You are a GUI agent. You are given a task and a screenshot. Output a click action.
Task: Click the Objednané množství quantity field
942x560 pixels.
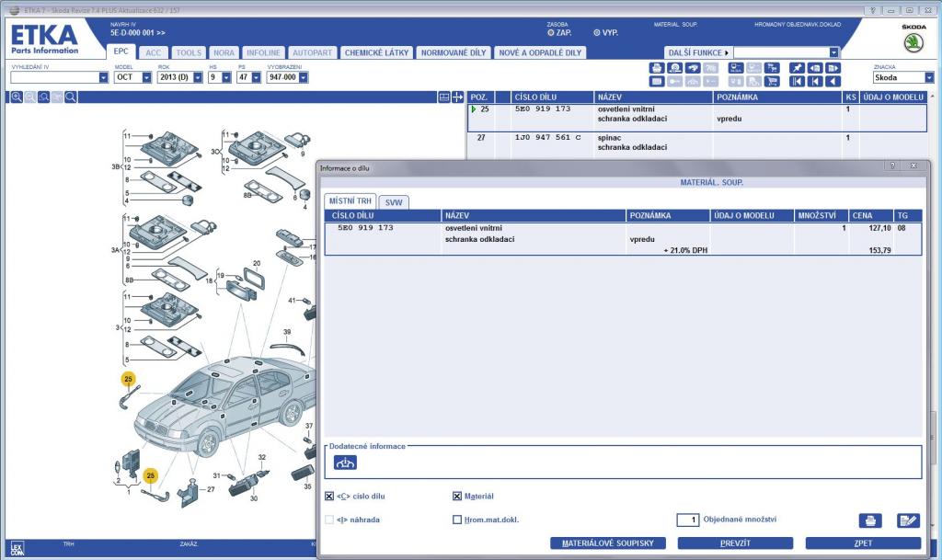688,520
